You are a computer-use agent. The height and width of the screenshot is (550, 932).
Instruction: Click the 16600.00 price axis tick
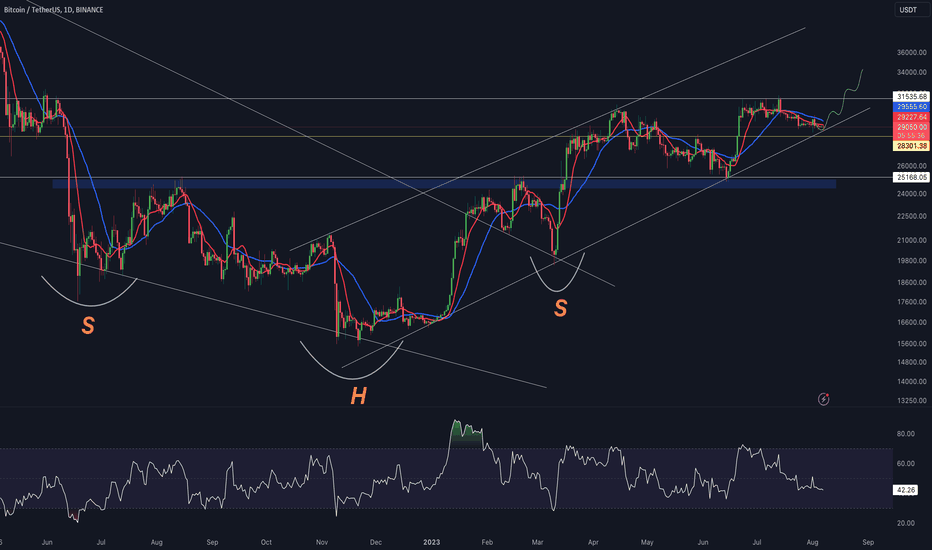[912, 323]
